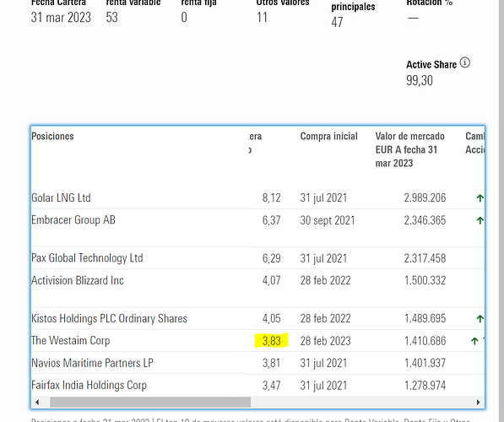Click the Active Share label
Viewport: 504px width, 422px height.
(x=431, y=65)
